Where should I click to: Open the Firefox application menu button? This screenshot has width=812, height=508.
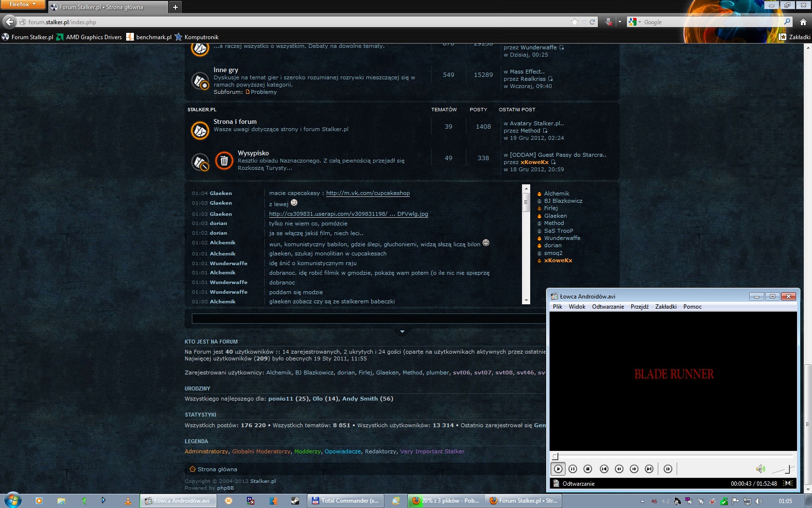(x=23, y=4)
